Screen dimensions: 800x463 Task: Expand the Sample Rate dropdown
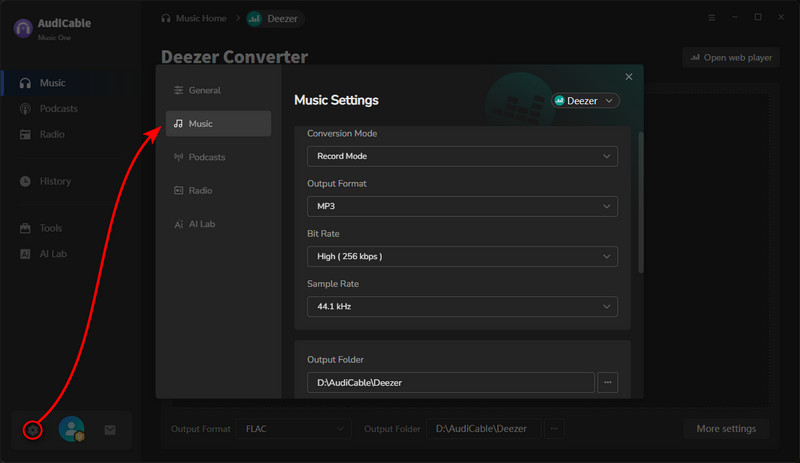[462, 306]
